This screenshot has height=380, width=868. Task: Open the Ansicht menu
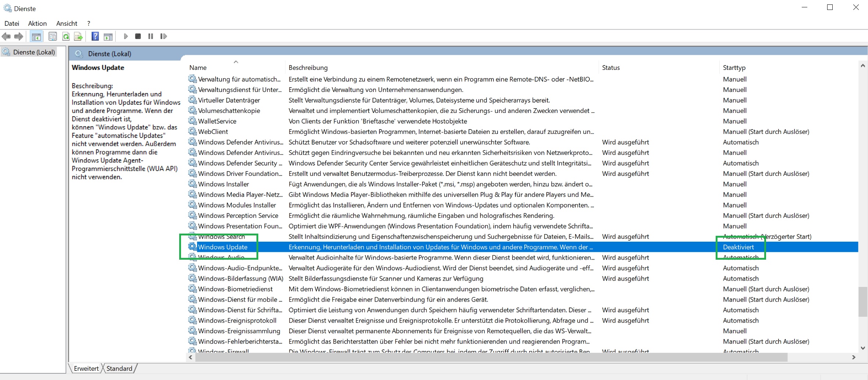click(67, 23)
